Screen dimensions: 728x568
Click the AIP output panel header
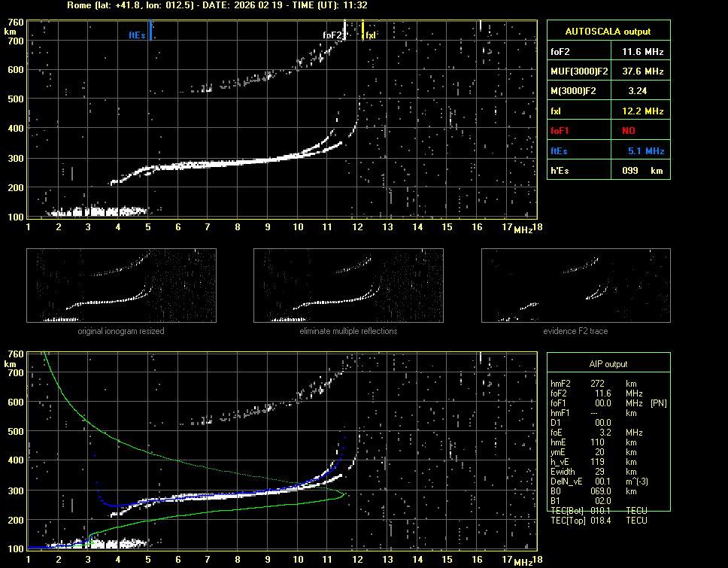click(608, 364)
